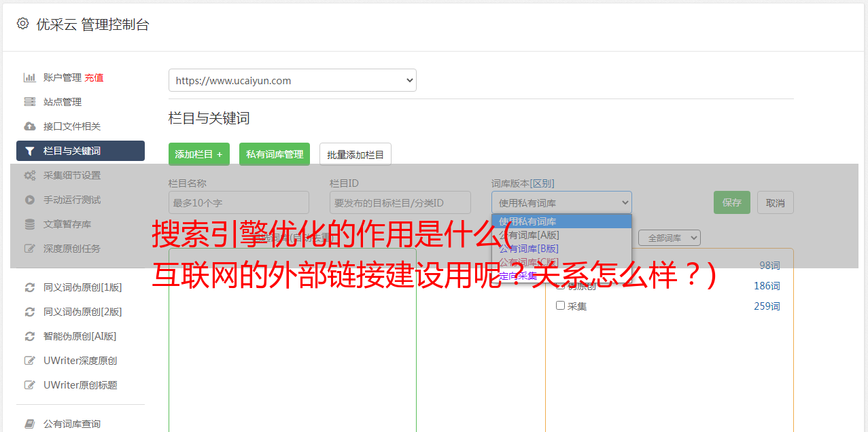The image size is (868, 432).
Task: Click the green 添加栏目 + button
Action: [x=199, y=154]
